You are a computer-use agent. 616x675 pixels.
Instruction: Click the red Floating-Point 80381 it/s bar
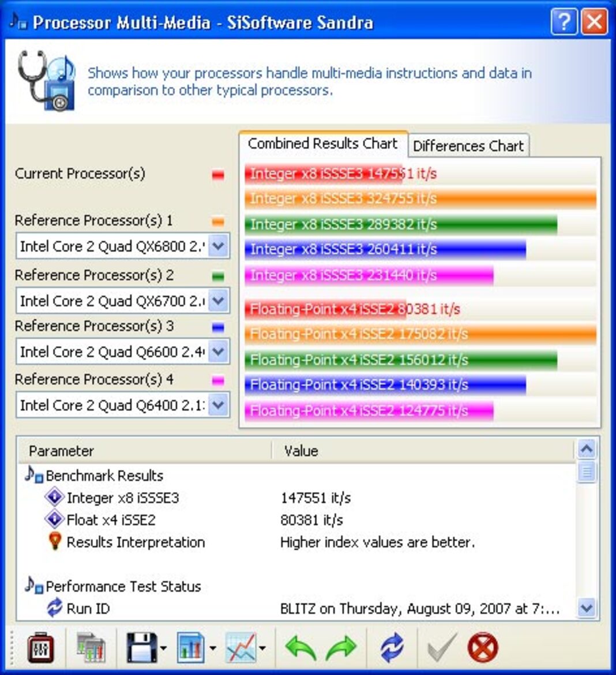point(325,309)
